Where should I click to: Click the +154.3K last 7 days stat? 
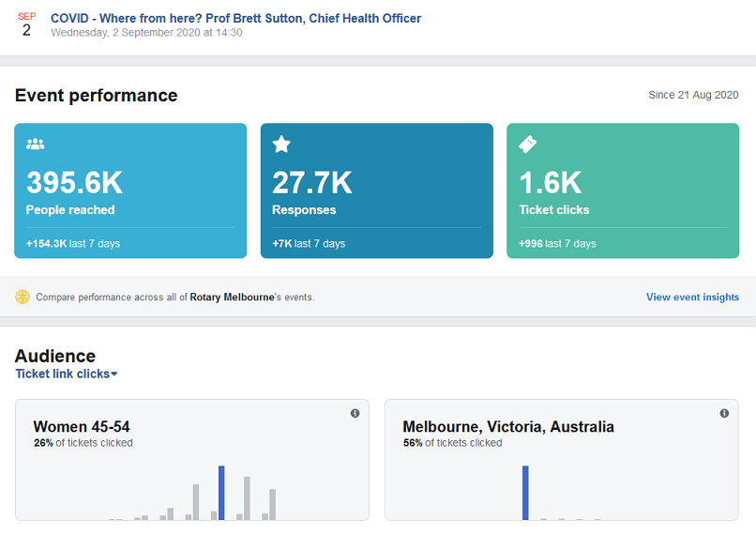tap(73, 243)
